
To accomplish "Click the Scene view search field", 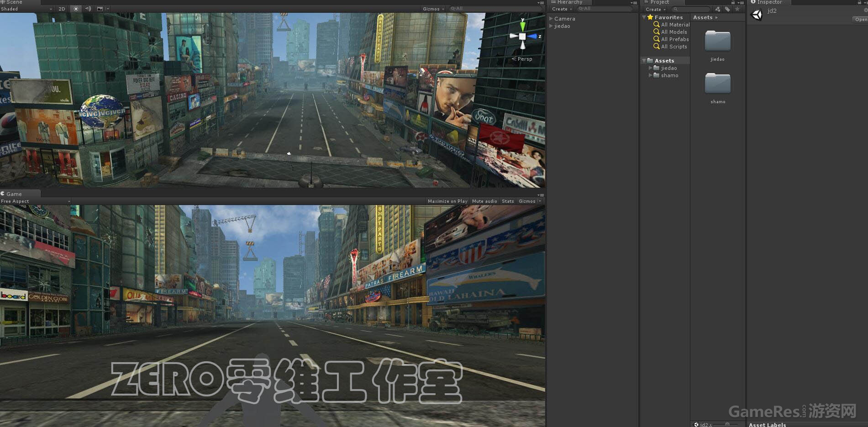I will click(495, 9).
